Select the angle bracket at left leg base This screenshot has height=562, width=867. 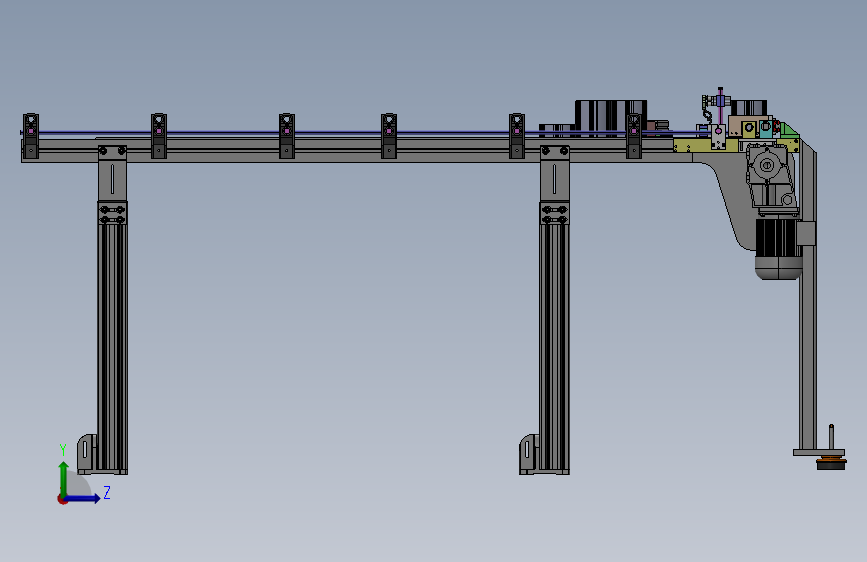(87, 454)
